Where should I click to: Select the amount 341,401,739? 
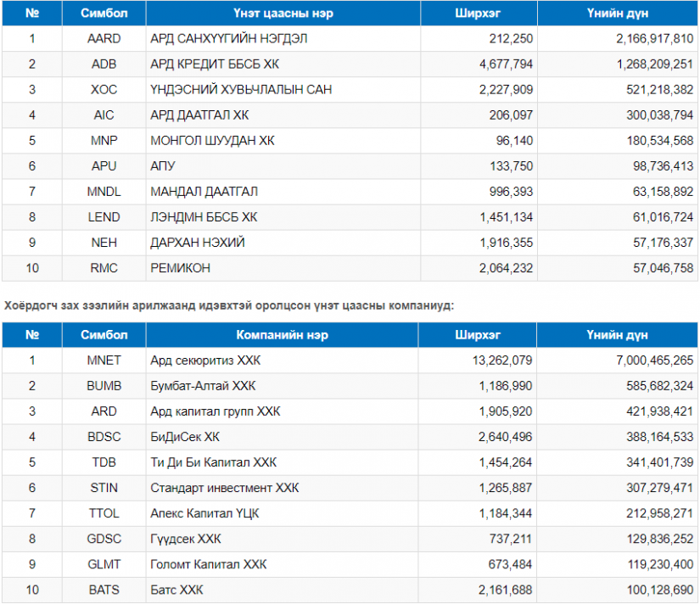(660, 462)
